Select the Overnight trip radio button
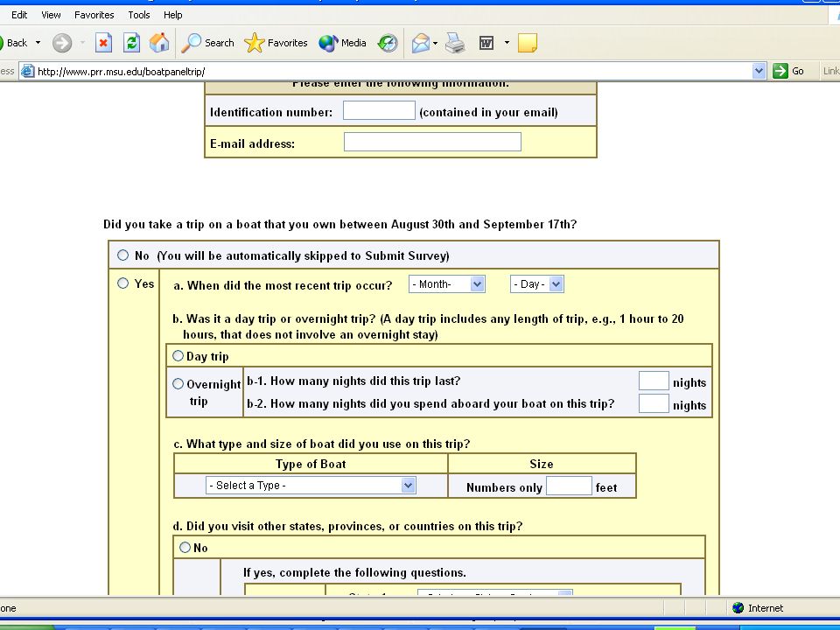Viewport: 840px width, 630px height. (178, 383)
